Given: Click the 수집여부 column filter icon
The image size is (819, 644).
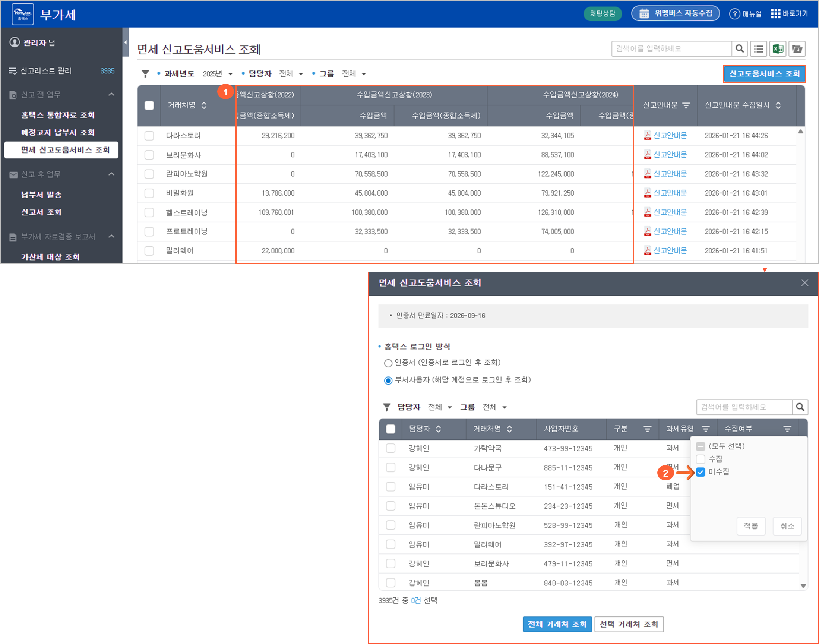Looking at the screenshot, I should [x=787, y=429].
